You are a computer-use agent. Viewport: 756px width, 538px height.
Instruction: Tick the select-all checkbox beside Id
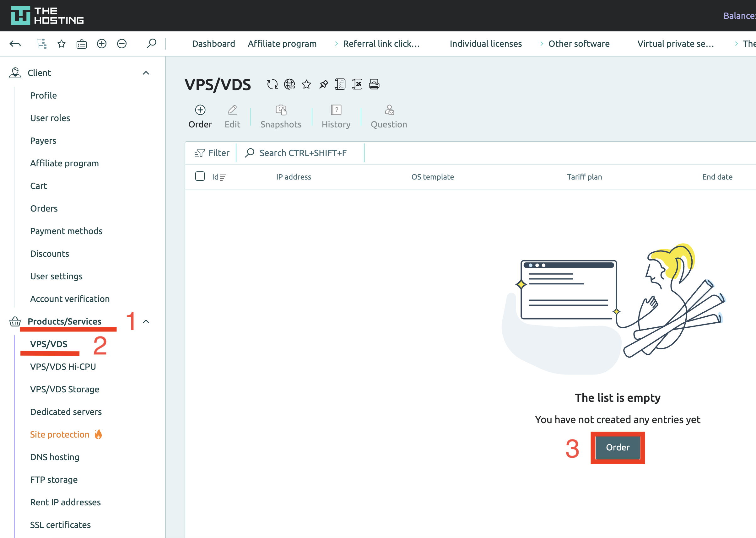click(200, 176)
